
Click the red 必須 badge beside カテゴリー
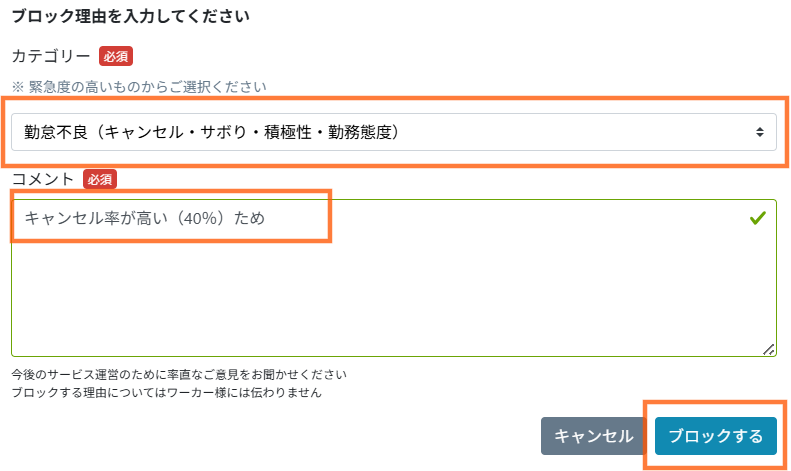click(116, 56)
